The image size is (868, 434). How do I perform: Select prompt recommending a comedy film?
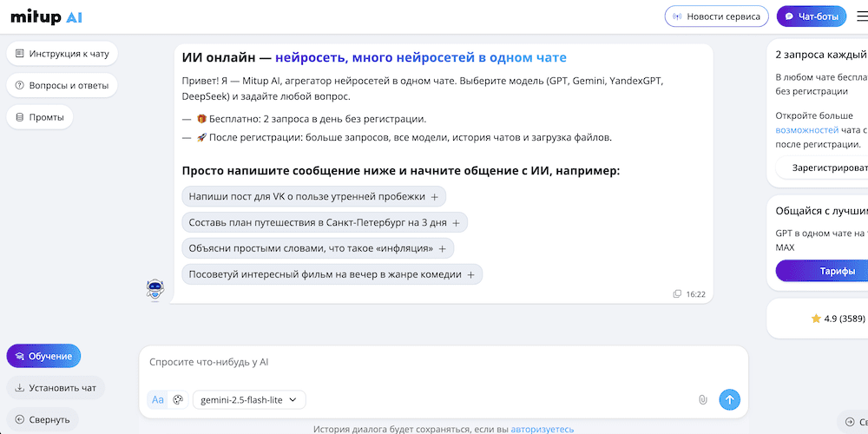pos(332,274)
